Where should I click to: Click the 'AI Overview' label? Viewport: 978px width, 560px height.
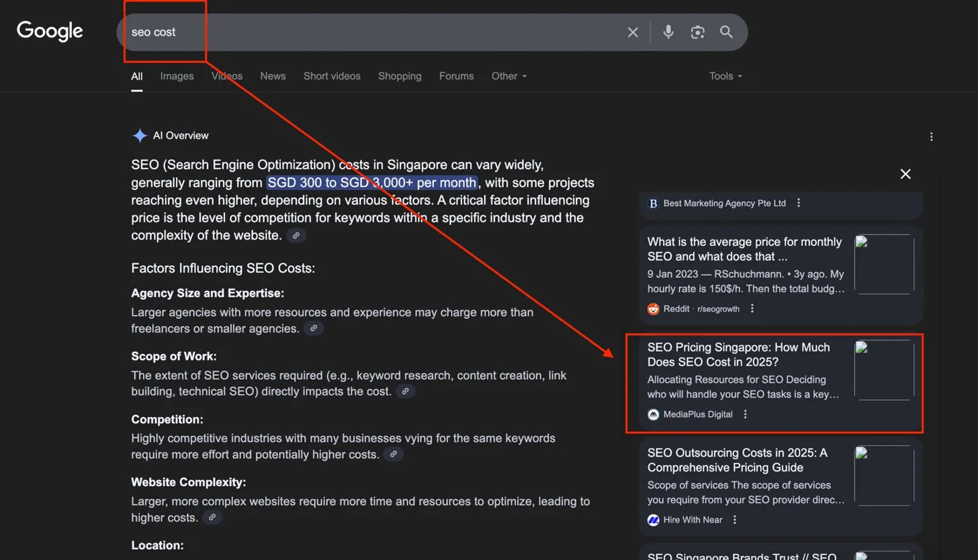[181, 136]
